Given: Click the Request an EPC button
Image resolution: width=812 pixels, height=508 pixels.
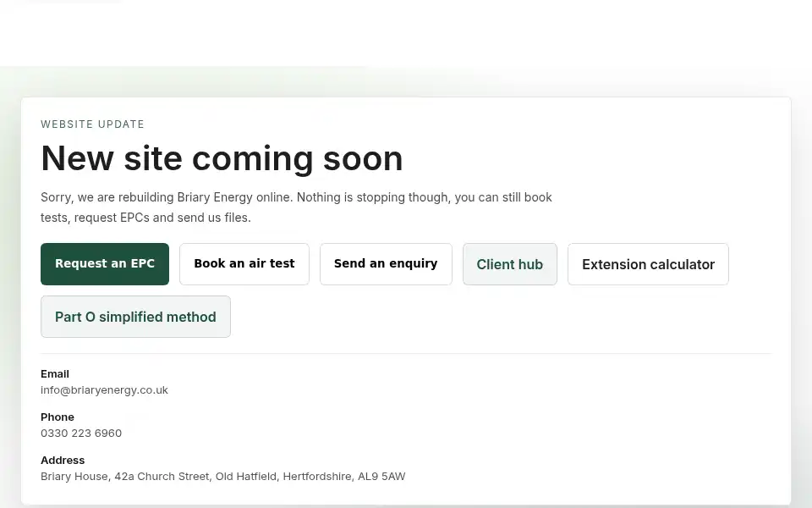Looking at the screenshot, I should [x=105, y=264].
